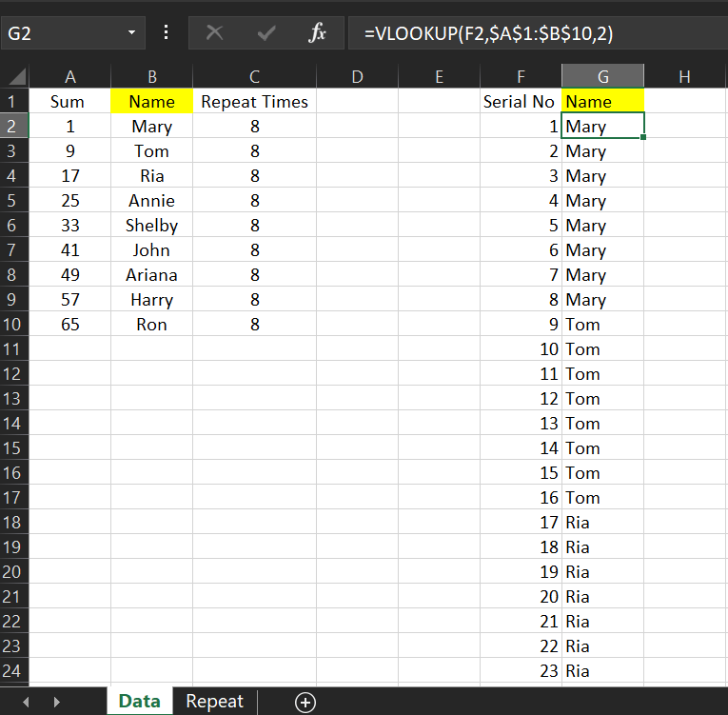Screen dimensions: 728x715
Task: Click the Repeat Times header cell
Action: pyautogui.click(x=254, y=102)
